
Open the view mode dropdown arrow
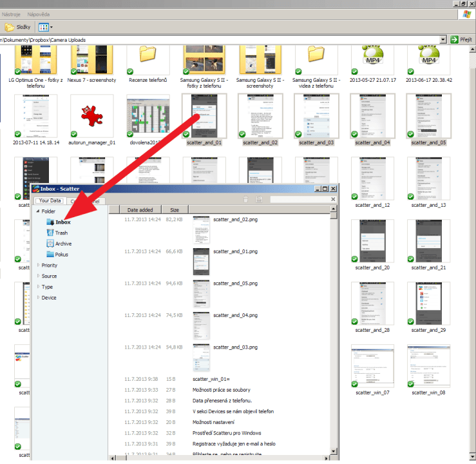tap(52, 27)
